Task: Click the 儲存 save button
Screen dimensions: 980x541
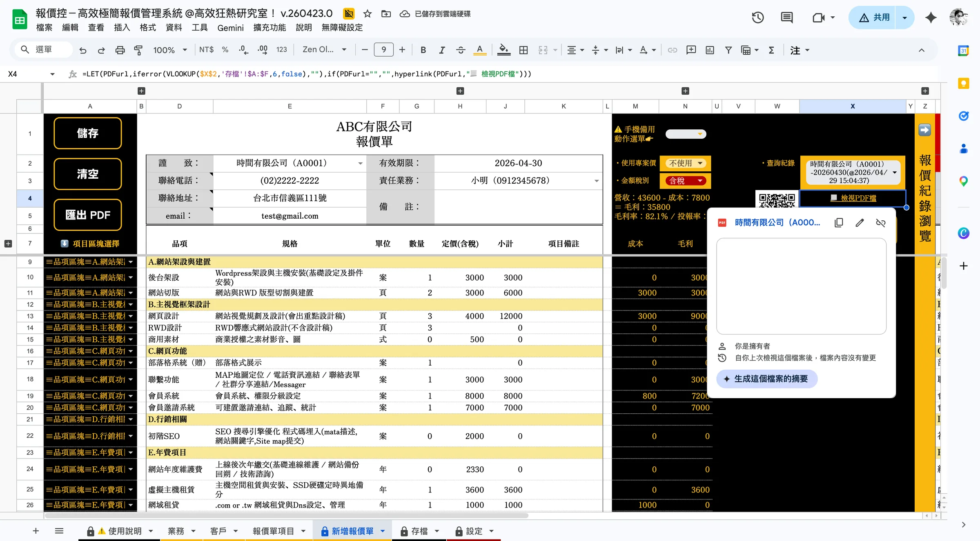Action: tap(87, 133)
